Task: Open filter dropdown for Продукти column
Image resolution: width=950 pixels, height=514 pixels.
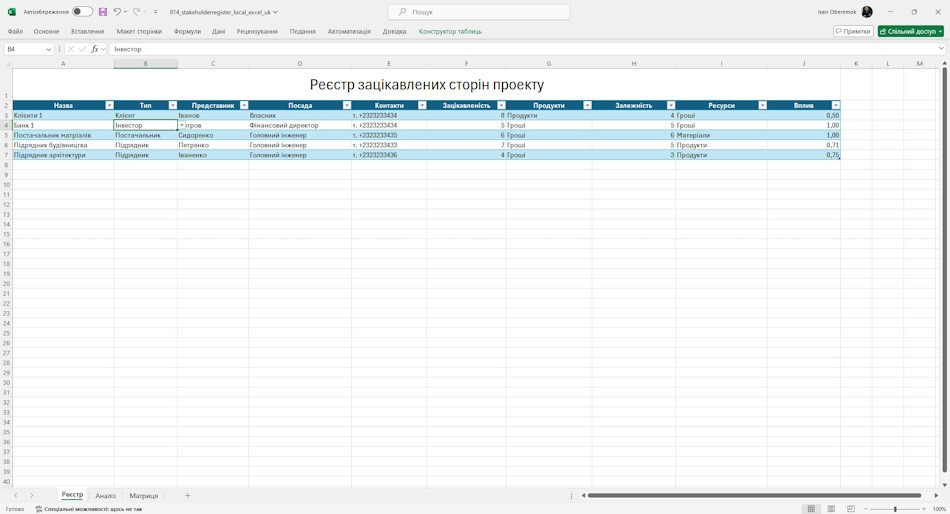Action: (x=587, y=105)
